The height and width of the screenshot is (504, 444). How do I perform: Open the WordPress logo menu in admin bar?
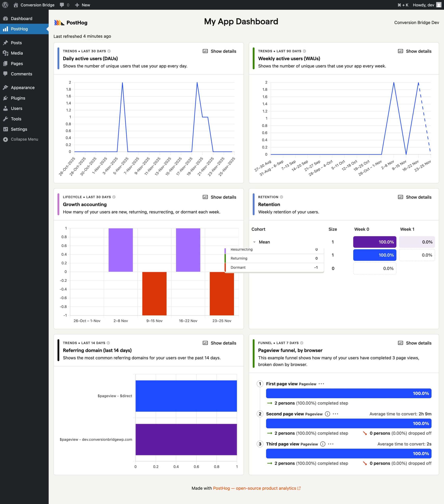5,5
